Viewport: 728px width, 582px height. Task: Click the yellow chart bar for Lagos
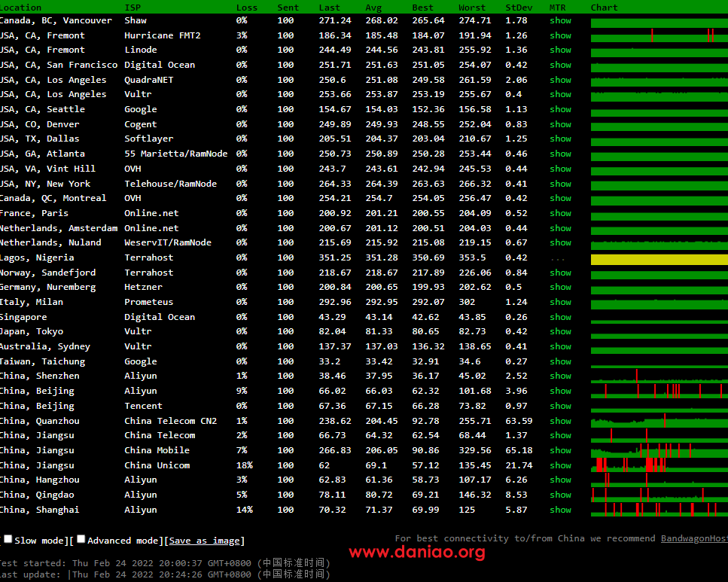coord(659,260)
